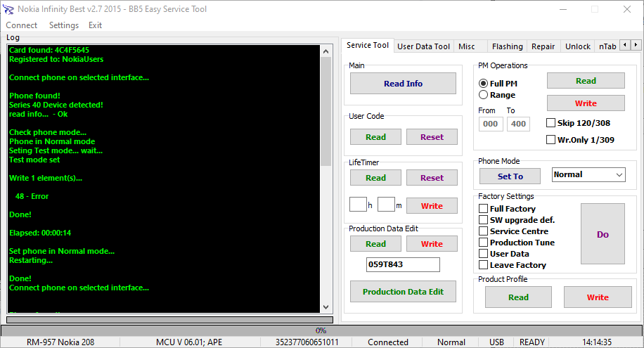Open the Connect menu

coord(21,25)
